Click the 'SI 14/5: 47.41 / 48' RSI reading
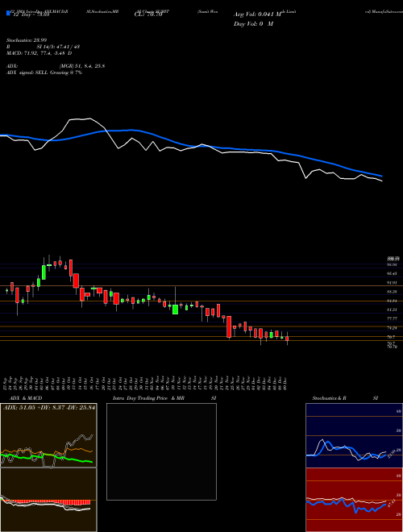 click(58, 47)
